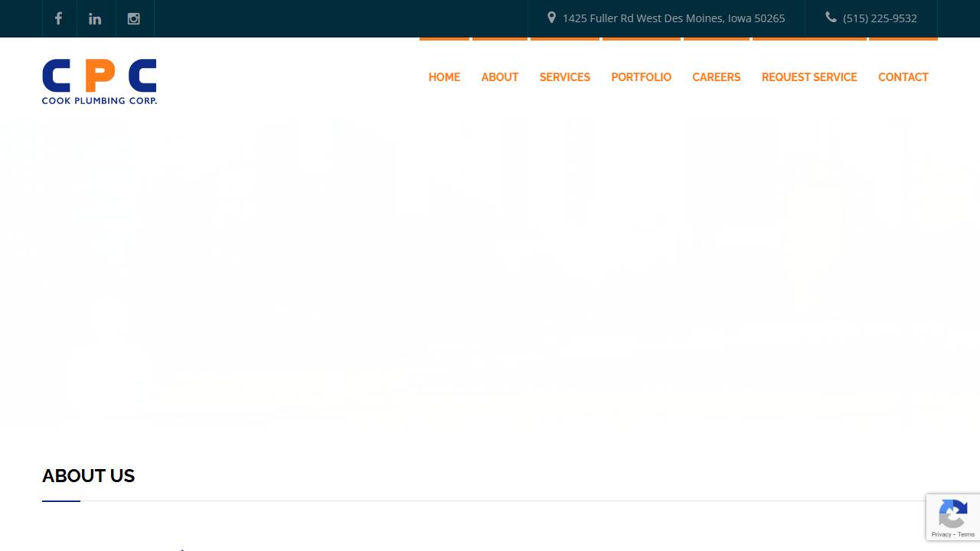Screen dimensions: 980x551
Task: Open the Instagram social icon
Action: pyautogui.click(x=134, y=18)
